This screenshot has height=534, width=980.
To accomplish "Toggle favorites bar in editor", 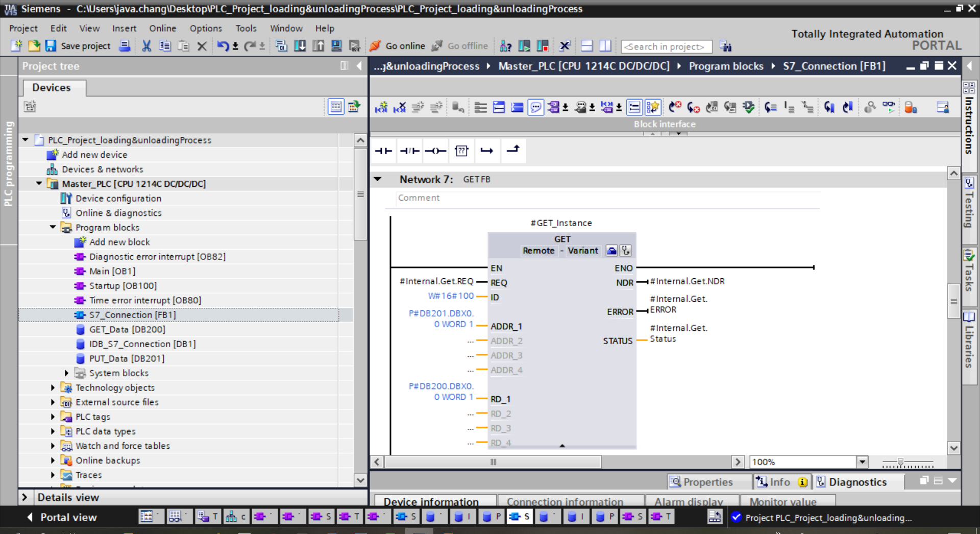I will [652, 107].
